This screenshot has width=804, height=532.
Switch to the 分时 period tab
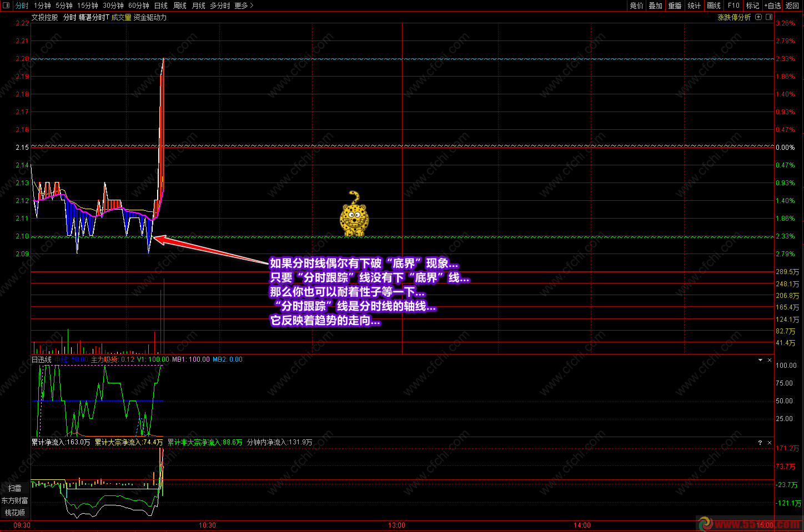point(22,6)
